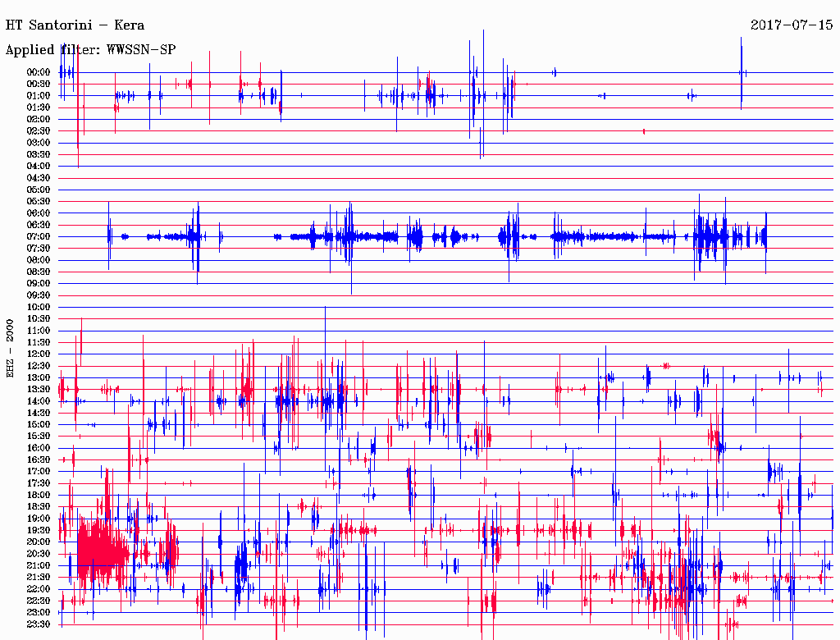The image size is (840, 640).
Task: Select the 10:00 time label
Action: pos(39,307)
